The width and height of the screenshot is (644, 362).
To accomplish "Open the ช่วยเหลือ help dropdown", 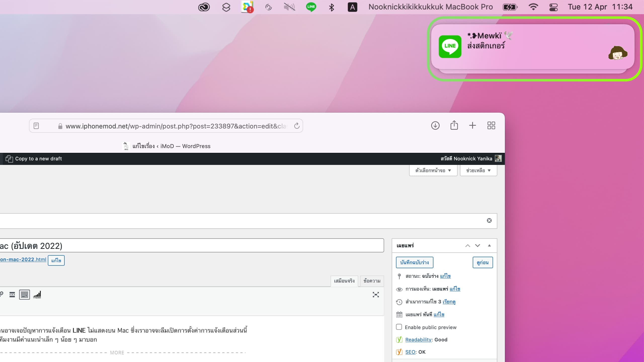I will pyautogui.click(x=478, y=170).
